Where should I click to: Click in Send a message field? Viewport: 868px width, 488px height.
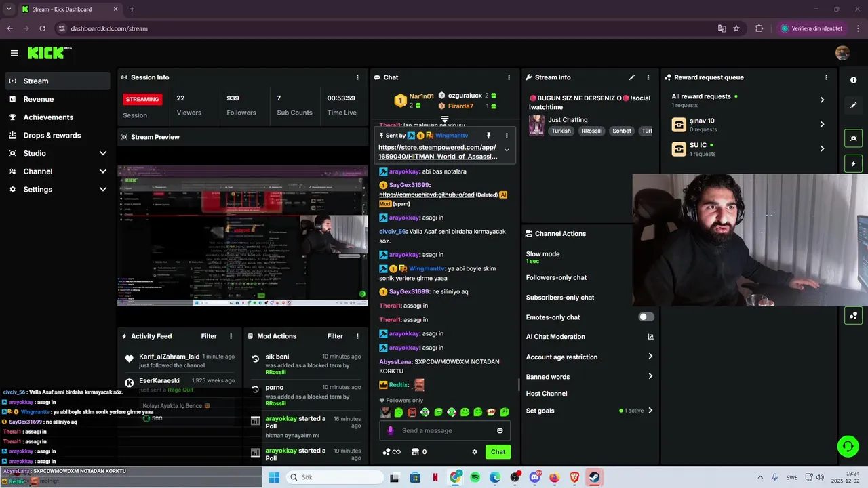click(444, 430)
